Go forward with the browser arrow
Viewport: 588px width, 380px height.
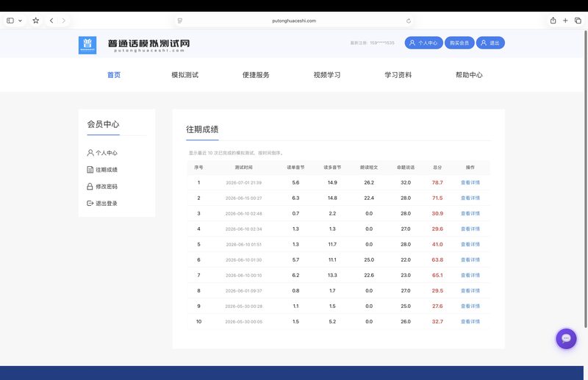point(64,21)
